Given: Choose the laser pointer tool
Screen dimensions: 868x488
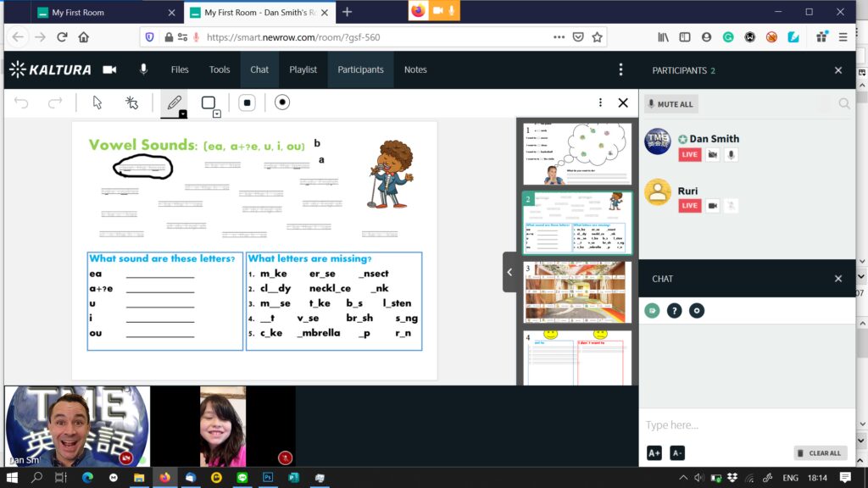Looking at the screenshot, I should click(x=131, y=103).
